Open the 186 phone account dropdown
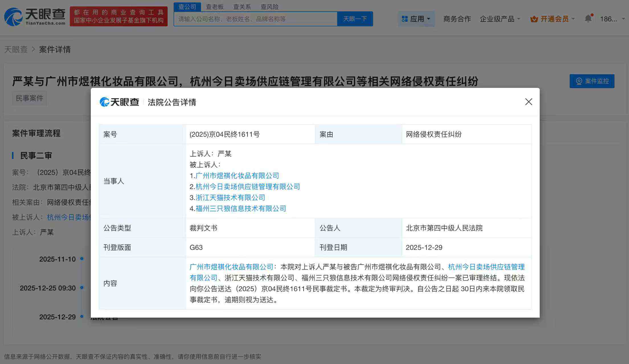629x364 pixels. click(x=611, y=18)
